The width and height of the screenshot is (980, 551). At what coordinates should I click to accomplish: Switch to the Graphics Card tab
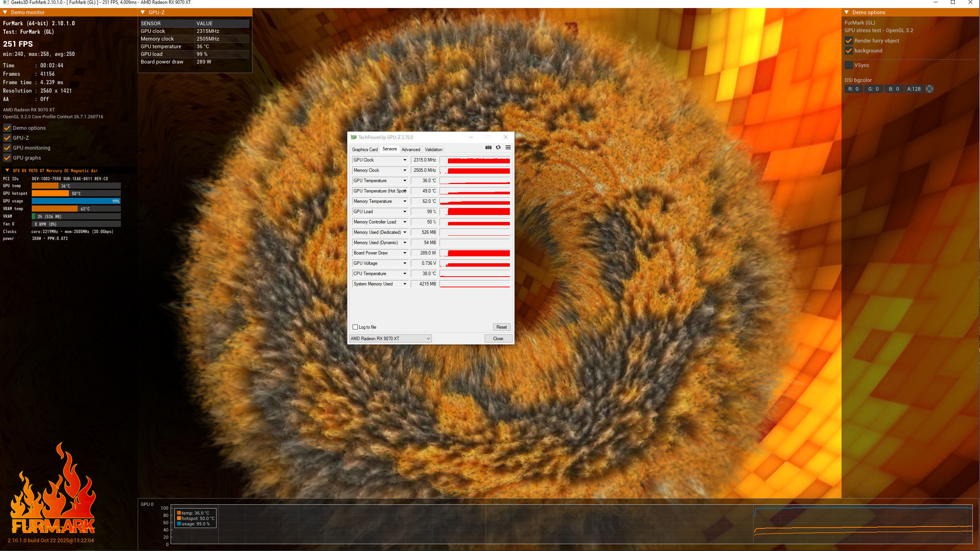365,150
